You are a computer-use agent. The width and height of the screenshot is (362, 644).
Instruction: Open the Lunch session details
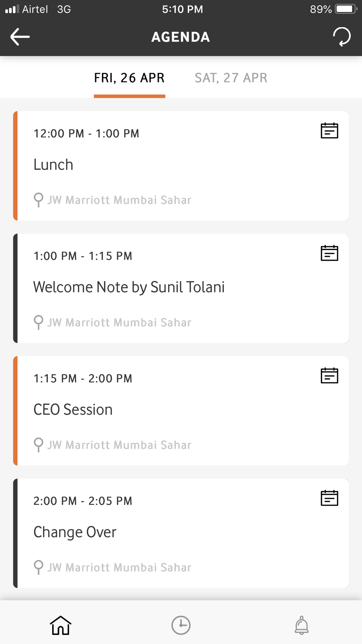[54, 165]
